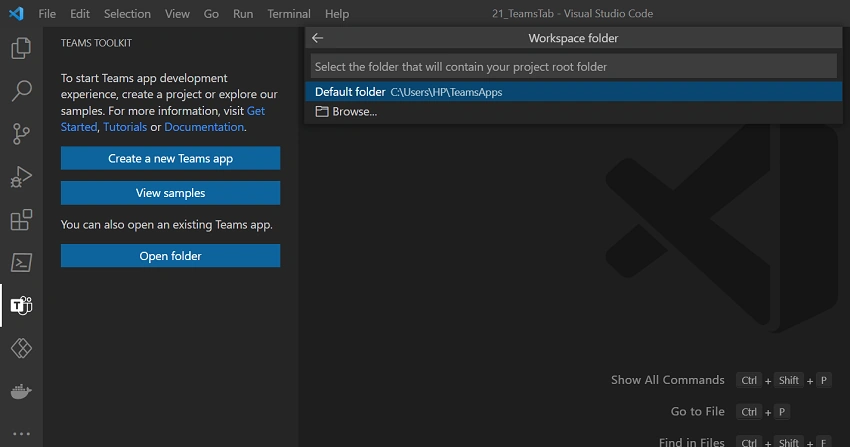Follow the Get Started link
Viewport: 850px width, 447px height.
(256, 111)
